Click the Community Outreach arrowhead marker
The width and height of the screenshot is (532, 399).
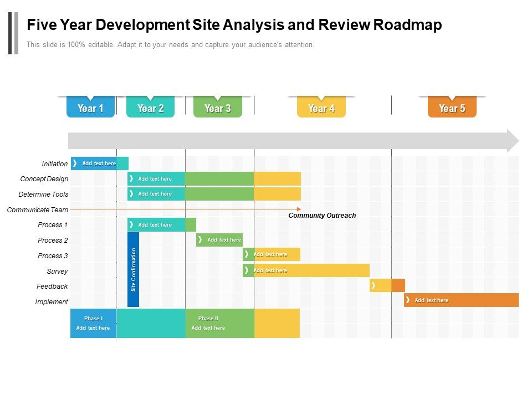pyautogui.click(x=299, y=209)
